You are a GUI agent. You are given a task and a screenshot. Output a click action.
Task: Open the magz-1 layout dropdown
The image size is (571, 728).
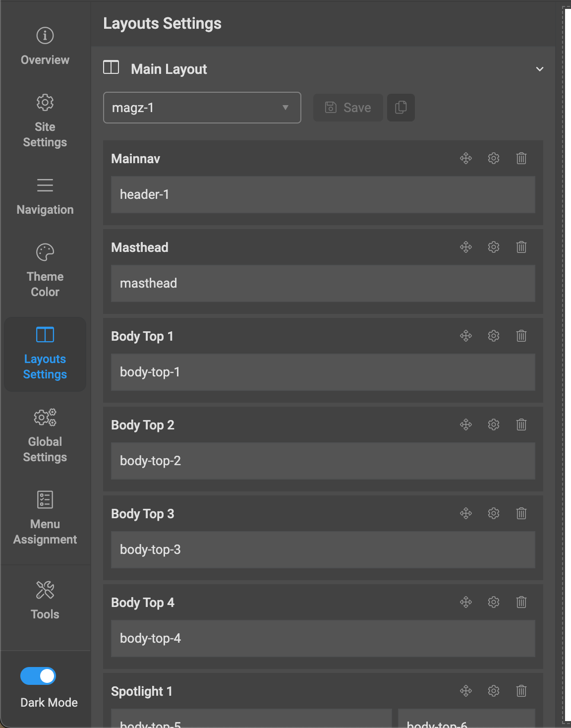pos(202,108)
